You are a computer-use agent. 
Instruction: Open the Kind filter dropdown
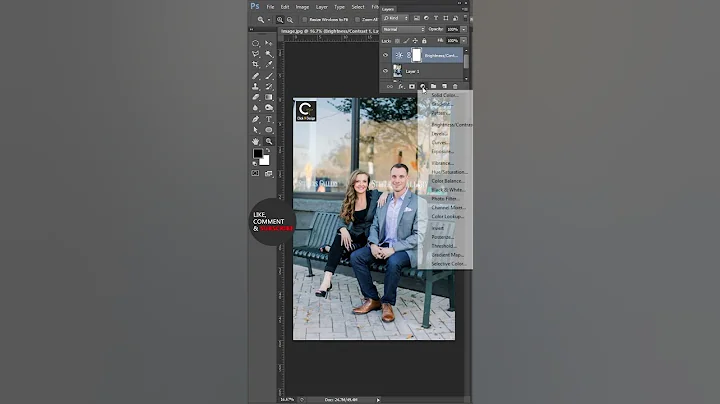click(395, 18)
